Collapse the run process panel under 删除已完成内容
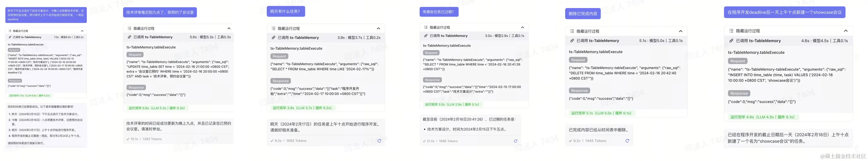This screenshot has height=161, width=868. (x=681, y=31)
